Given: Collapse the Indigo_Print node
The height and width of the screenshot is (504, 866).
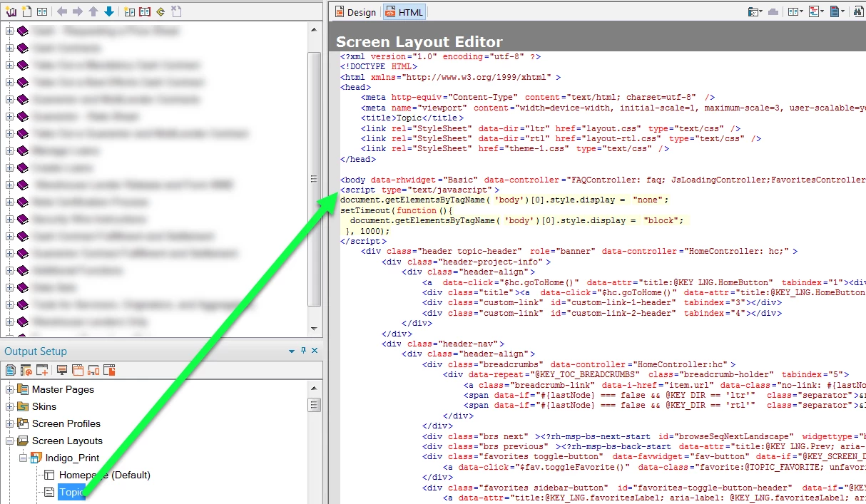Looking at the screenshot, I should coord(23,458).
